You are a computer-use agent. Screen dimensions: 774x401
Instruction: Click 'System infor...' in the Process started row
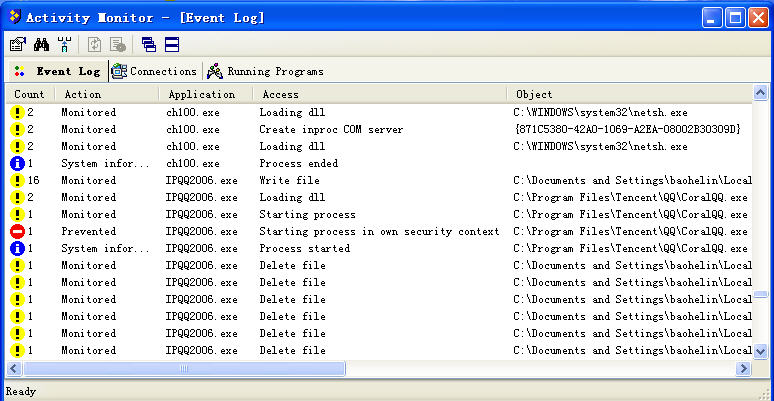point(105,248)
